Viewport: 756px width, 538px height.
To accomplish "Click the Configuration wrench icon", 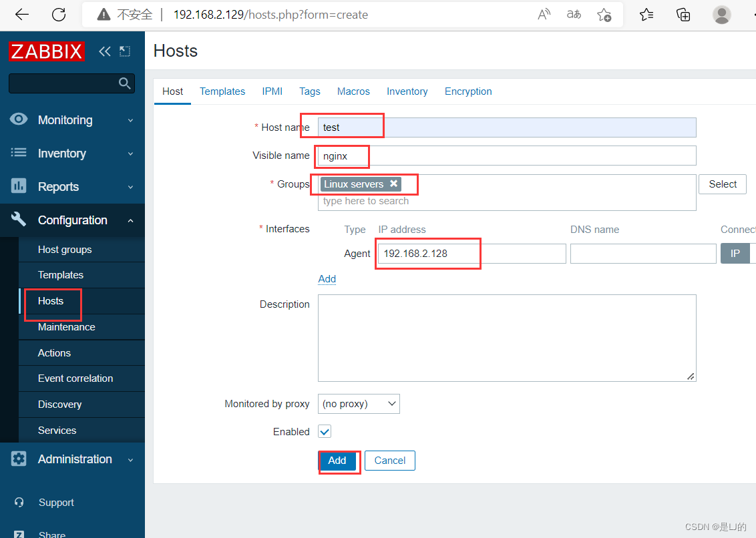I will pos(19,220).
